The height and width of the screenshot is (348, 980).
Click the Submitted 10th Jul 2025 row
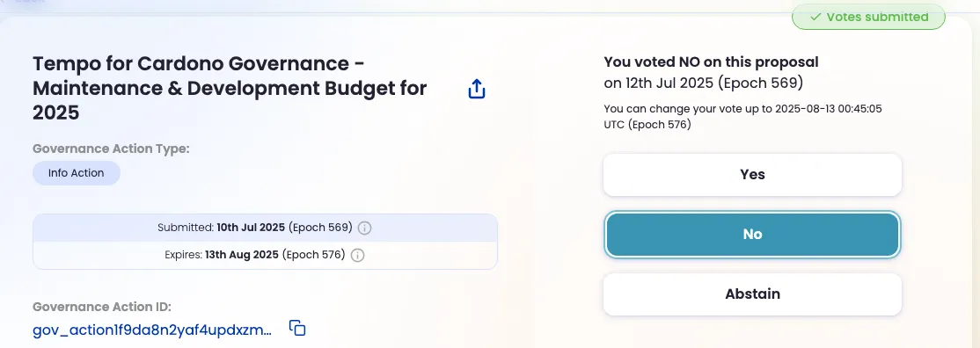(x=265, y=228)
